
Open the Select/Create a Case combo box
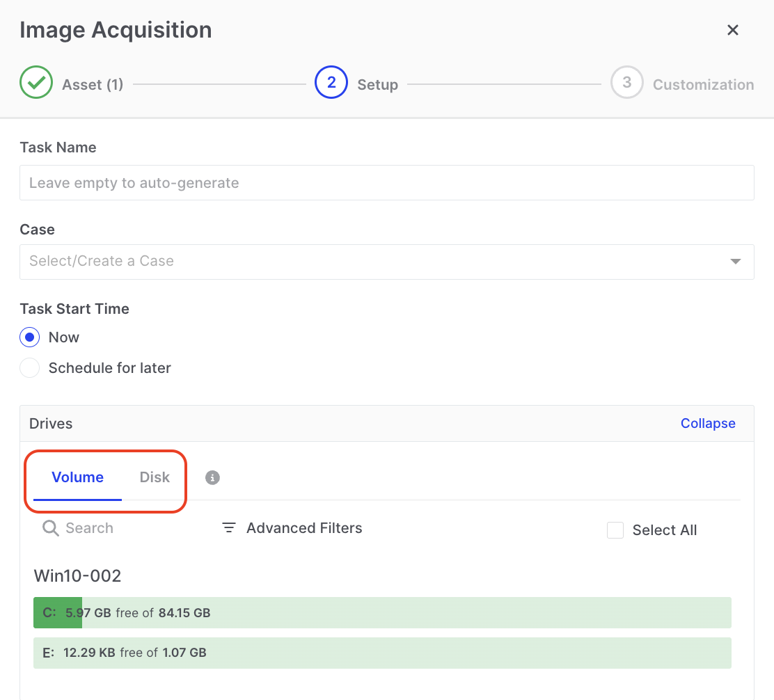(x=376, y=262)
